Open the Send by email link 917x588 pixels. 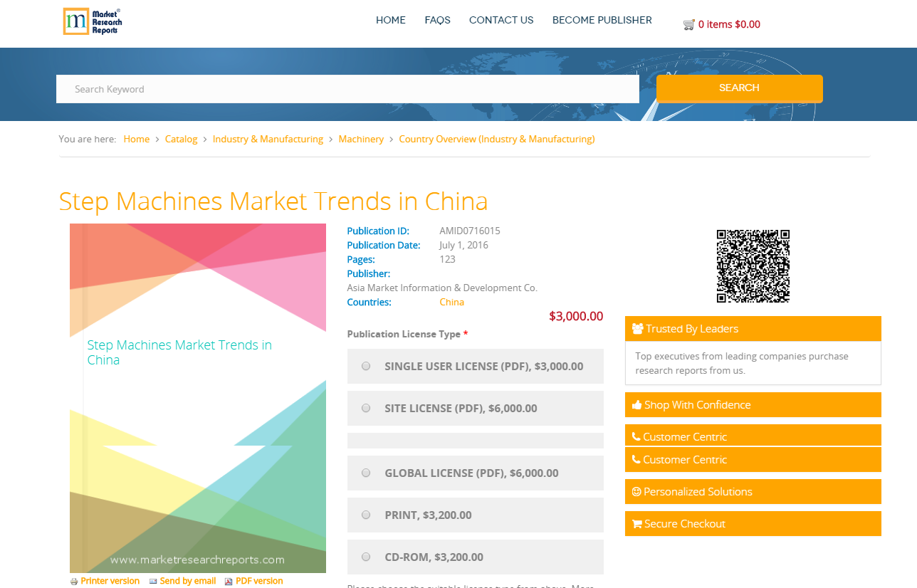tap(188, 581)
